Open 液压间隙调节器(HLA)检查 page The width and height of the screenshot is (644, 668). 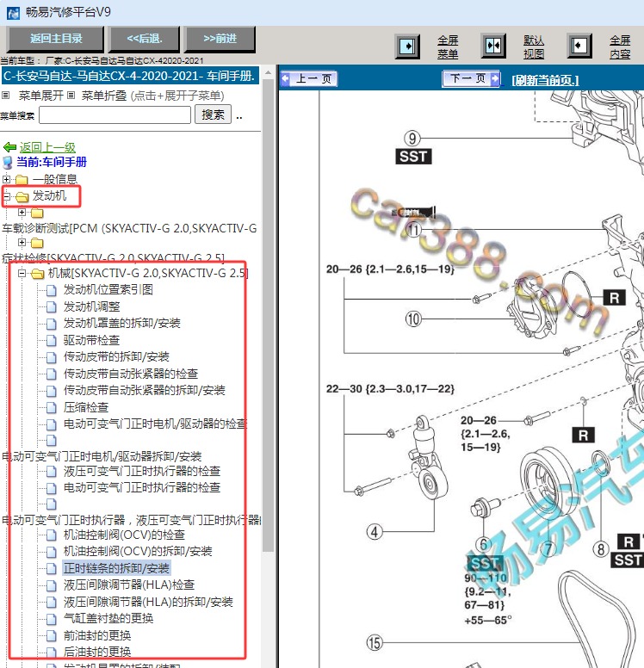[129, 584]
